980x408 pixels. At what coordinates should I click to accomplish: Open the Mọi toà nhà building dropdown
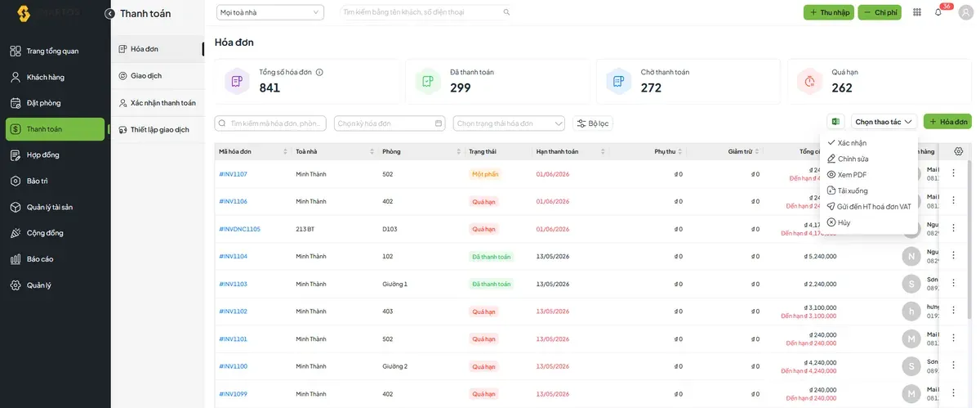[270, 12]
